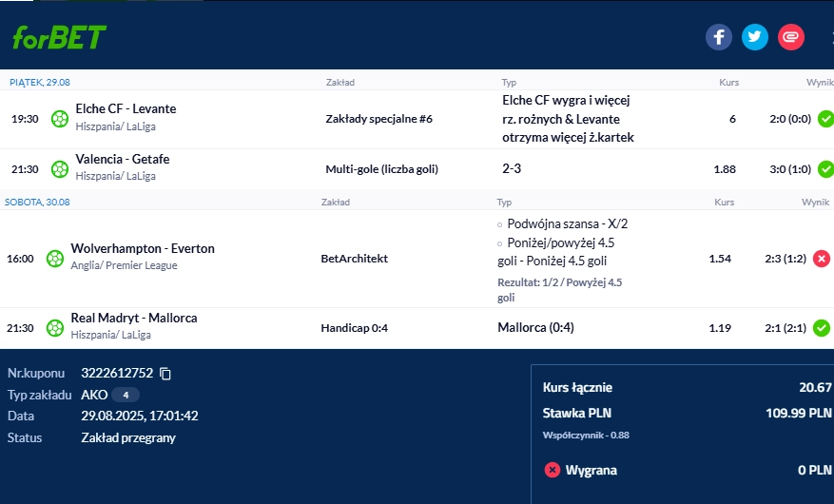Click kickoff time 19:30
Image resolution: width=834 pixels, height=504 pixels.
25,119
